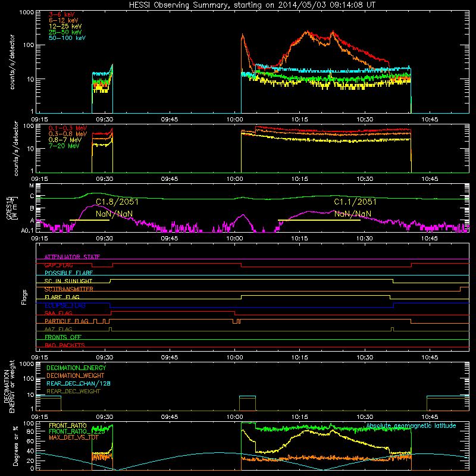Click the yellow flare interval bar under C1.8
Image resolution: width=476 pixels, height=476 pixels.
pos(89,220)
